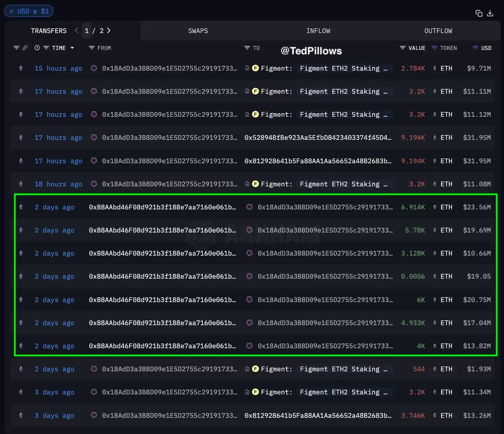
Task: Click the 0.0056 value cell
Action: coord(413,277)
